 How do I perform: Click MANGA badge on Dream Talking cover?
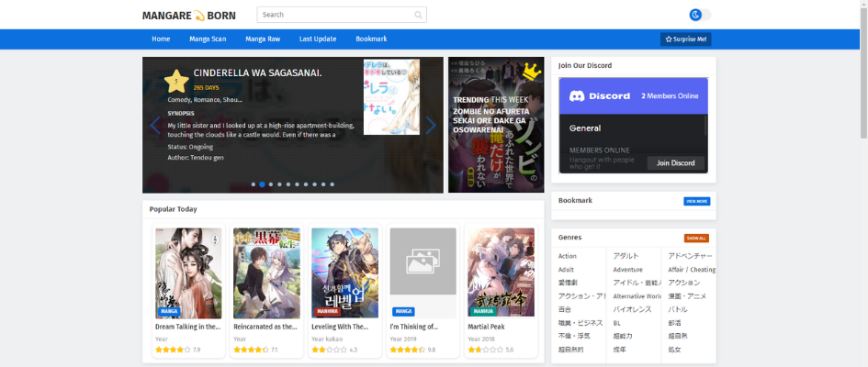(x=168, y=311)
